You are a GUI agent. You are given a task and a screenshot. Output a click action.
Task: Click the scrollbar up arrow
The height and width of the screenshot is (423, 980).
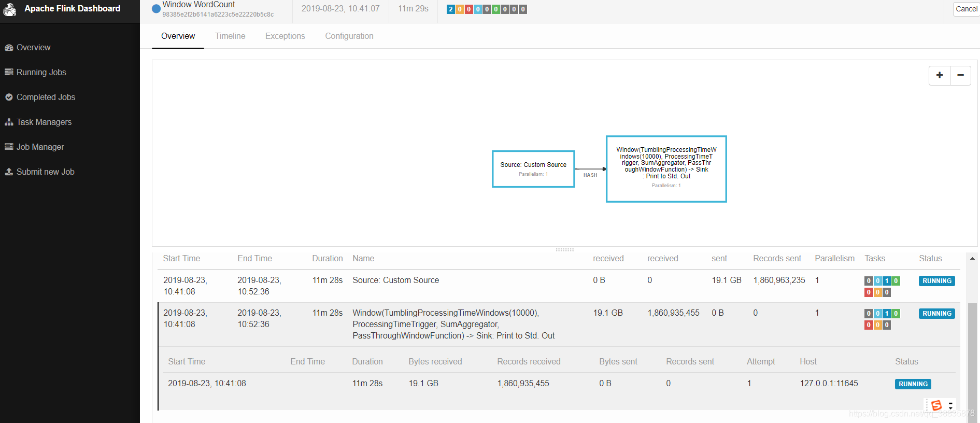973,258
